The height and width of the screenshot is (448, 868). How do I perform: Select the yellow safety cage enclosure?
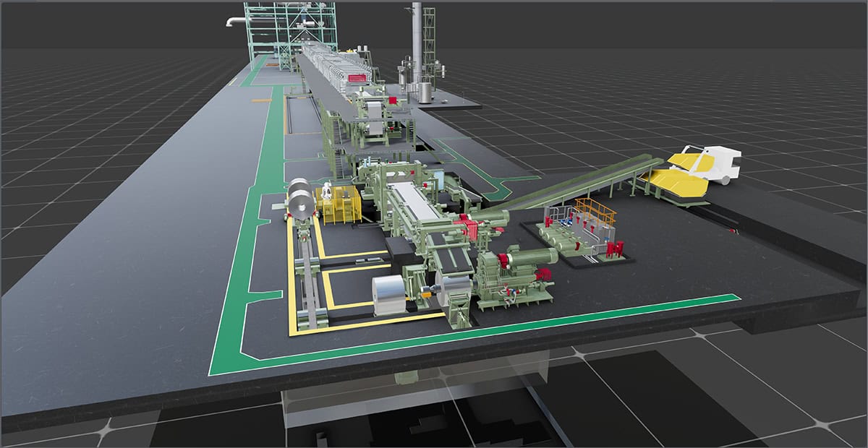tap(341, 204)
